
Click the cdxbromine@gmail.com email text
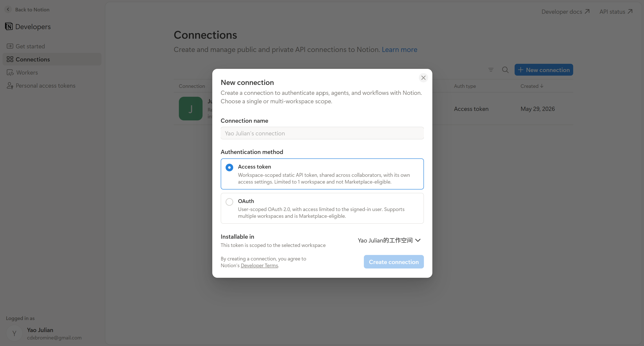[x=54, y=338]
